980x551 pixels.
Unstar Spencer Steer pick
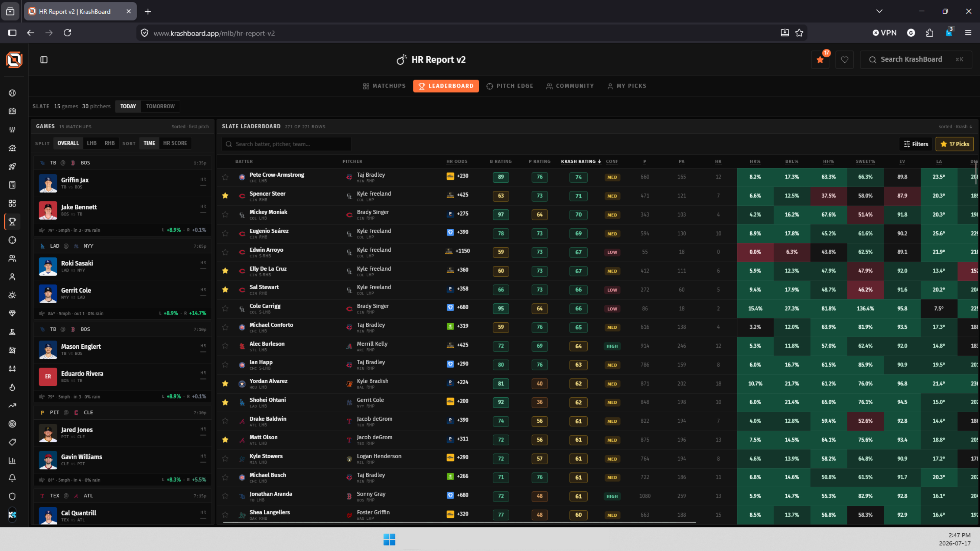pyautogui.click(x=225, y=196)
